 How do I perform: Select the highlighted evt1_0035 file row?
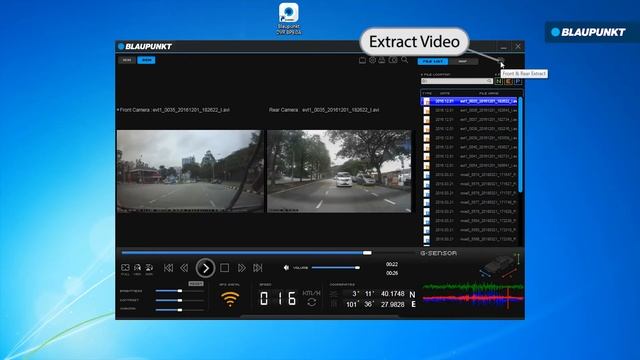point(470,101)
